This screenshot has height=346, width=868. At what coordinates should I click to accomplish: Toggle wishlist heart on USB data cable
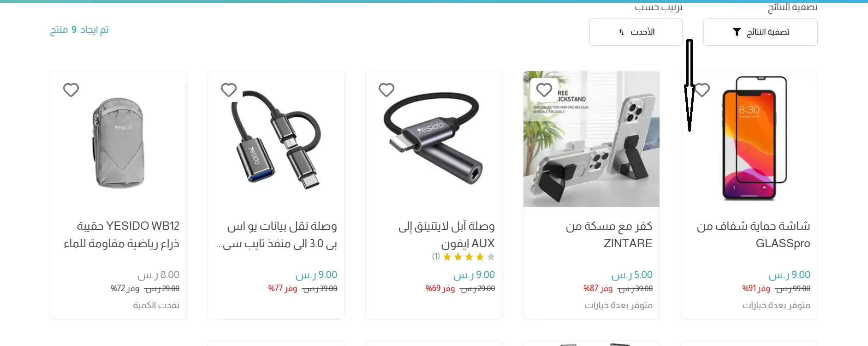pos(229,90)
